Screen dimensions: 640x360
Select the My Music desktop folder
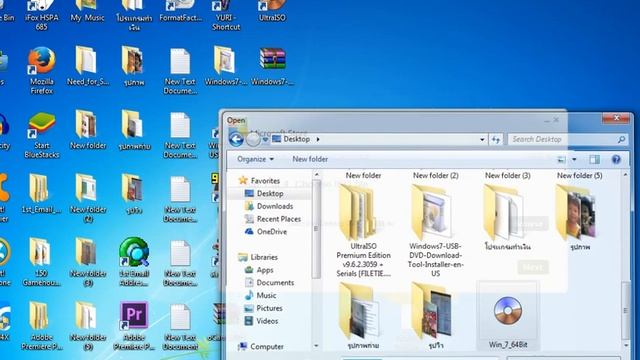(x=87, y=11)
